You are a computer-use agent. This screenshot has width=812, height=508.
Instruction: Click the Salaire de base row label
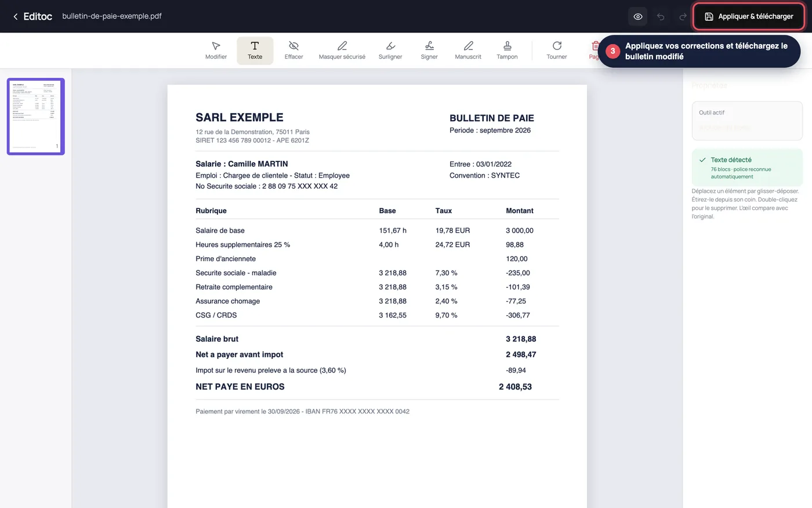(x=220, y=230)
